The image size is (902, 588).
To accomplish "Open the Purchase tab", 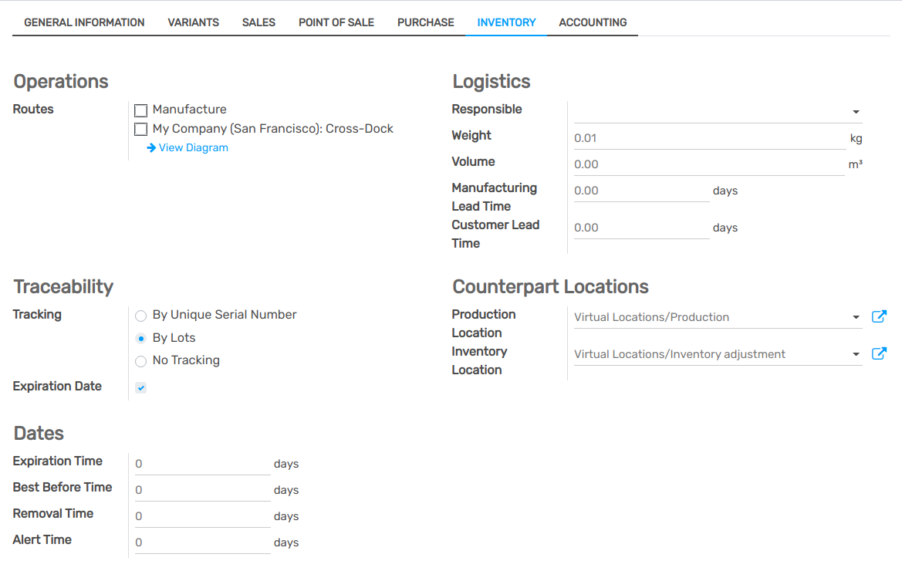I will click(425, 22).
